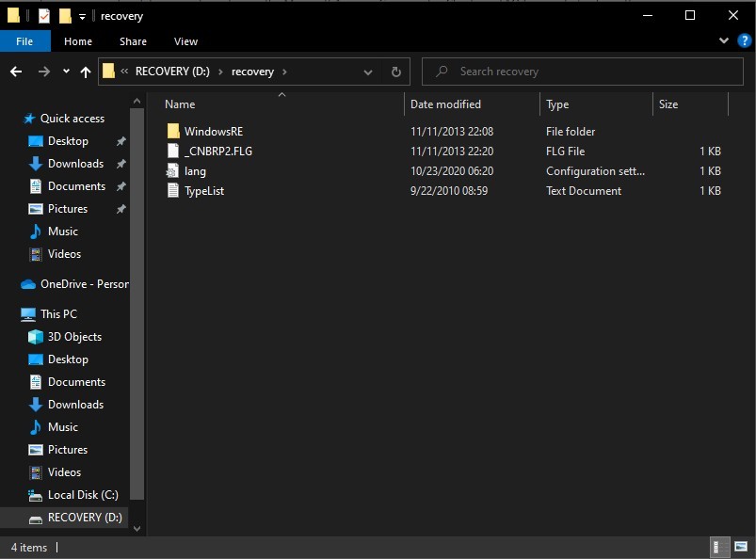Open Music under Quick access
The width and height of the screenshot is (756, 559).
click(x=63, y=232)
